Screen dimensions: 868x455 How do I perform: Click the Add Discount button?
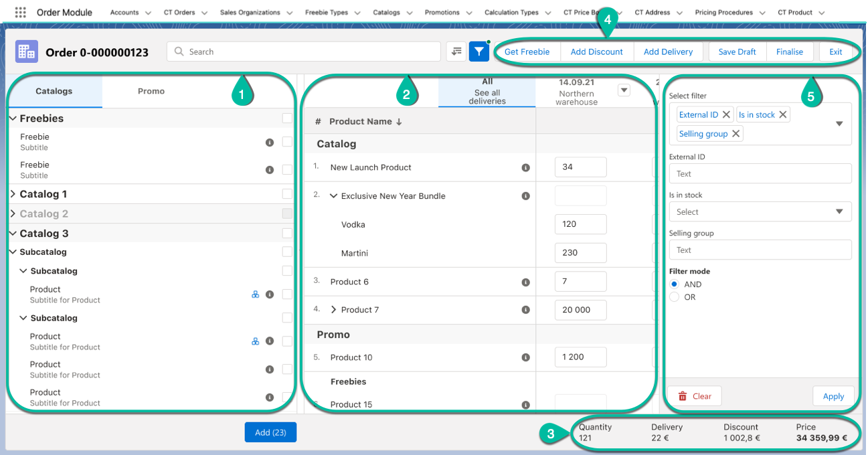click(596, 52)
